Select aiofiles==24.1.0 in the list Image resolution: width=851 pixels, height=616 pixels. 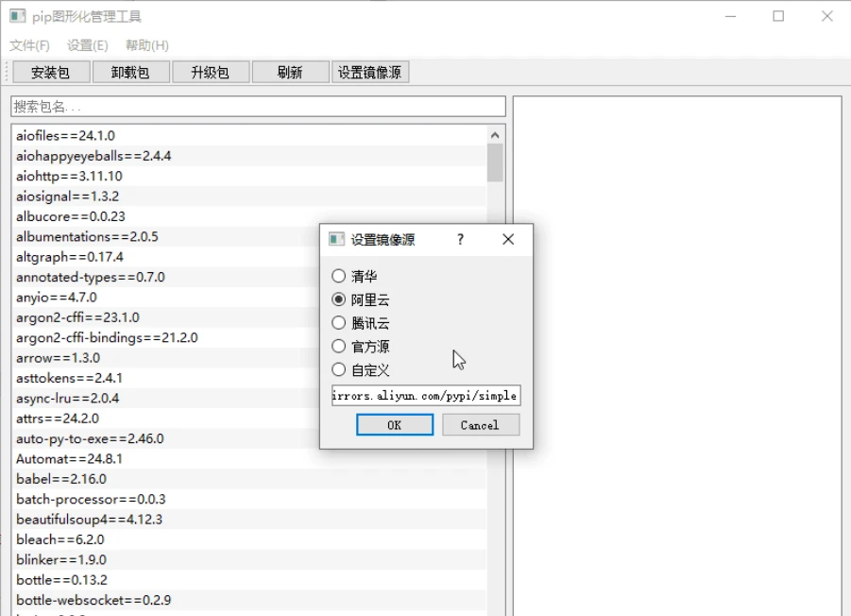248,136
